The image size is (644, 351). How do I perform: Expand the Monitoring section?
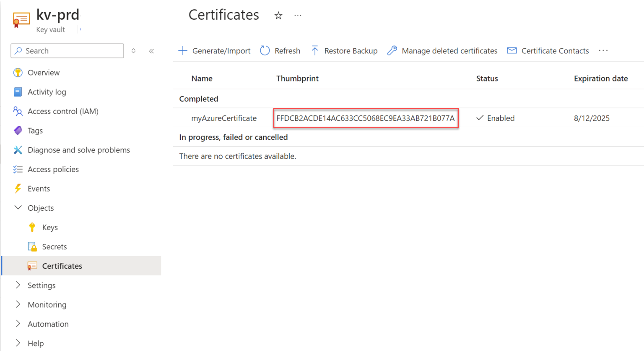(18, 304)
